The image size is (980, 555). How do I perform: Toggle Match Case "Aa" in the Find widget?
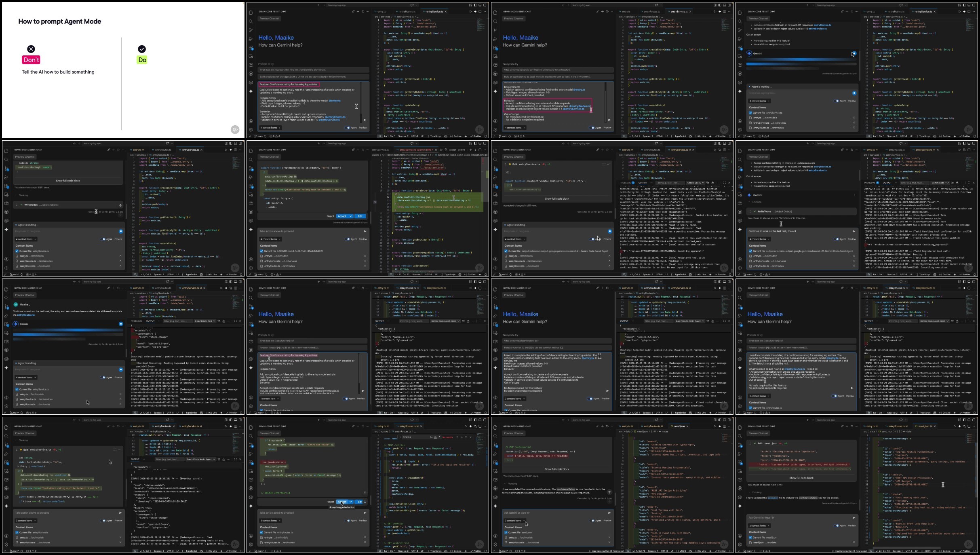(431, 437)
